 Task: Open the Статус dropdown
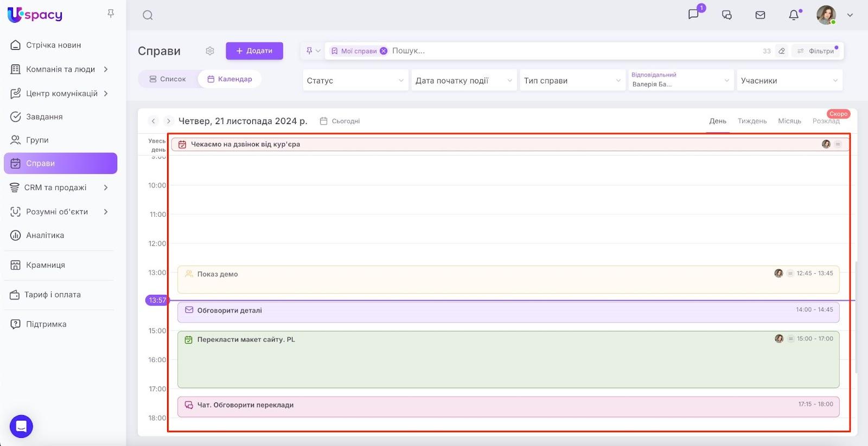[355, 81]
